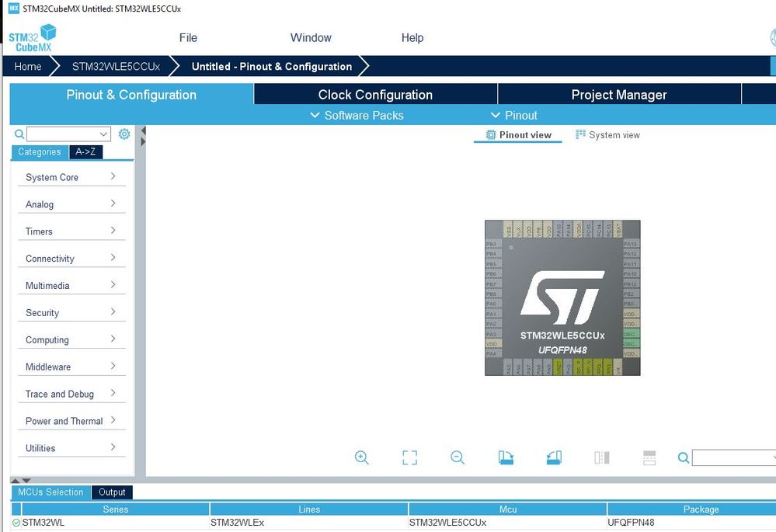Select the Utilities category
Screen dimensions: 776x532
coord(71,448)
